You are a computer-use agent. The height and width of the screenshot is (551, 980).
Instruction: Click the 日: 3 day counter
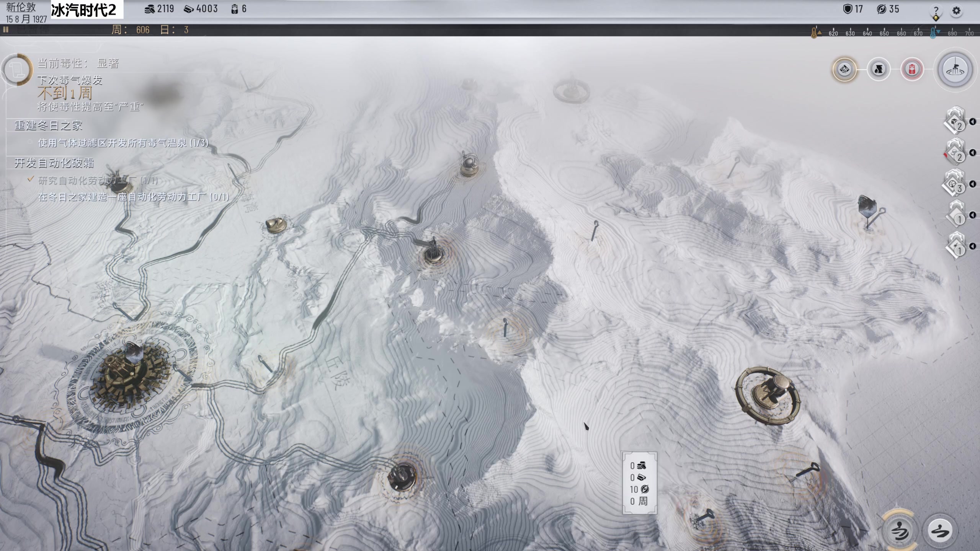pyautogui.click(x=174, y=30)
